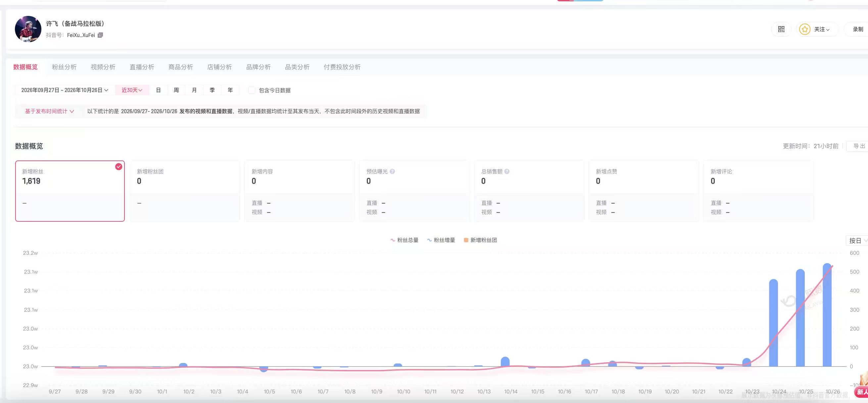
Task: Copy the Douyin ID FeiXu_XuFei
Action: point(100,35)
